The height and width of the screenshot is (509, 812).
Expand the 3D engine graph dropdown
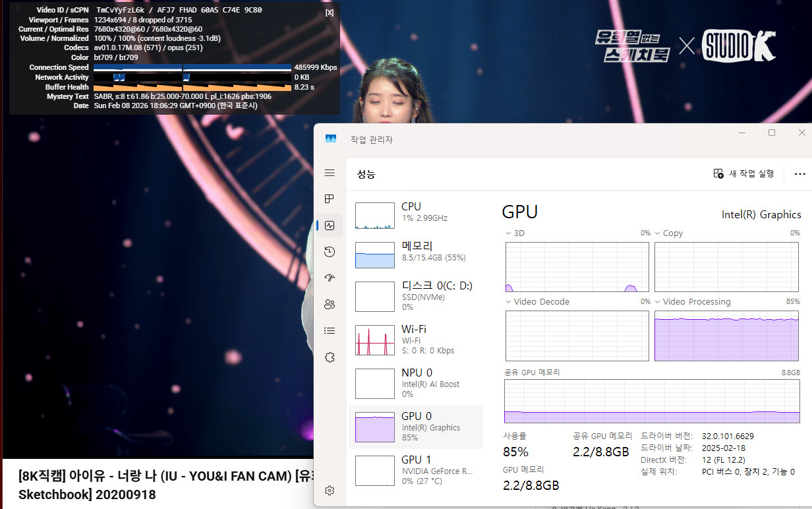pyautogui.click(x=509, y=233)
